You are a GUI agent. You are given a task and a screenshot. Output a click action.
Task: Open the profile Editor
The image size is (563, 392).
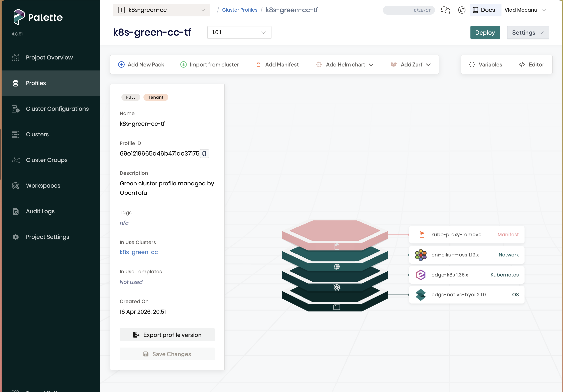click(531, 65)
